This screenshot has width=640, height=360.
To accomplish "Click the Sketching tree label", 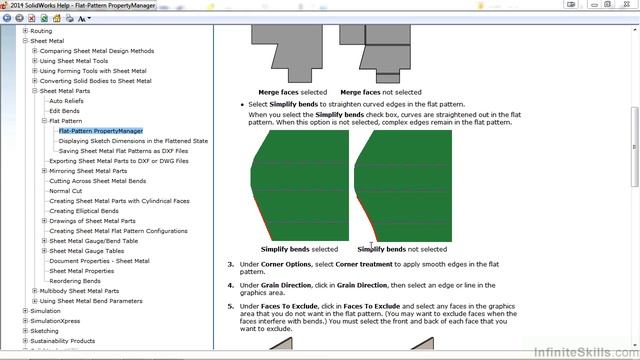I will (x=44, y=331).
